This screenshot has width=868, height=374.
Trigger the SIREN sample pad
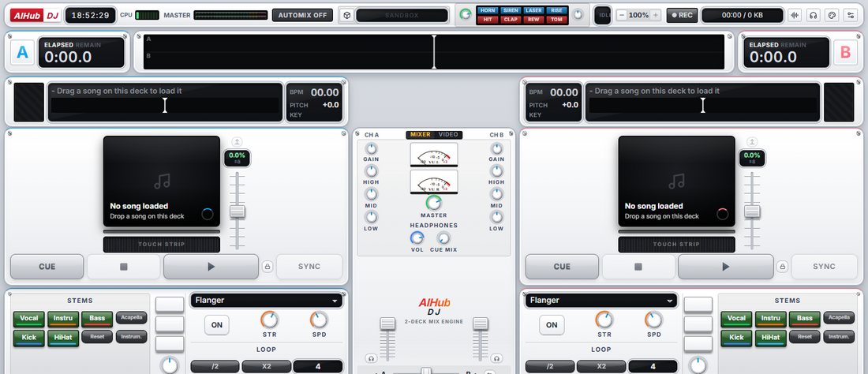point(511,10)
